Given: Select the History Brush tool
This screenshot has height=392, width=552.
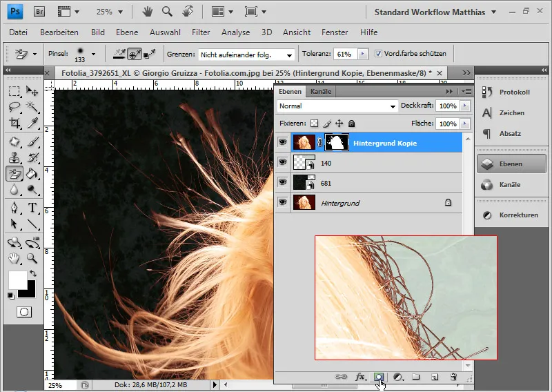Looking at the screenshot, I should pyautogui.click(x=32, y=157).
